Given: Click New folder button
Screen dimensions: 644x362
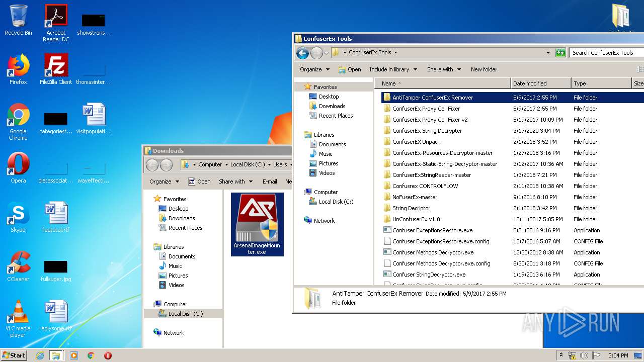Looking at the screenshot, I should coord(484,69).
